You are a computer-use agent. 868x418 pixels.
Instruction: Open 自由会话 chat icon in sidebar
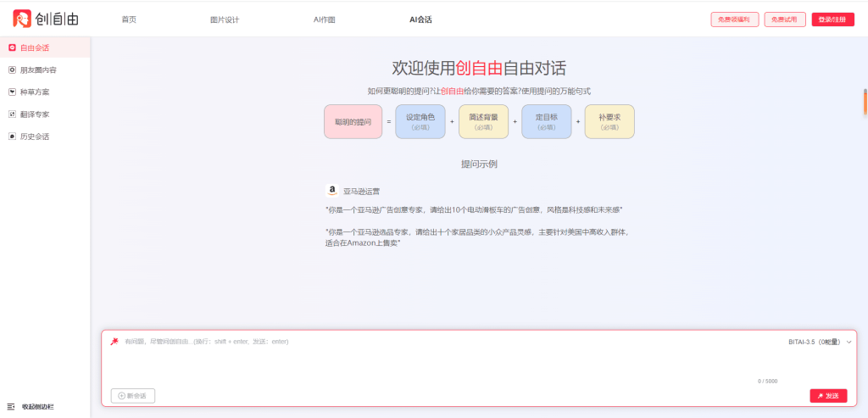[12, 47]
